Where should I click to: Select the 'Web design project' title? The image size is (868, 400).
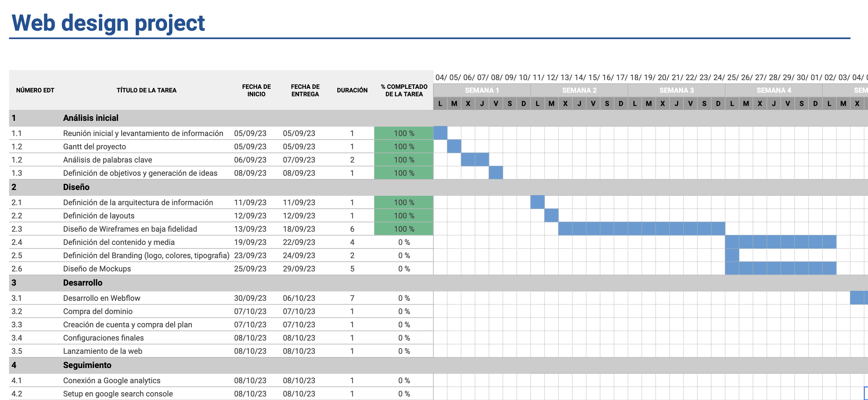(108, 23)
